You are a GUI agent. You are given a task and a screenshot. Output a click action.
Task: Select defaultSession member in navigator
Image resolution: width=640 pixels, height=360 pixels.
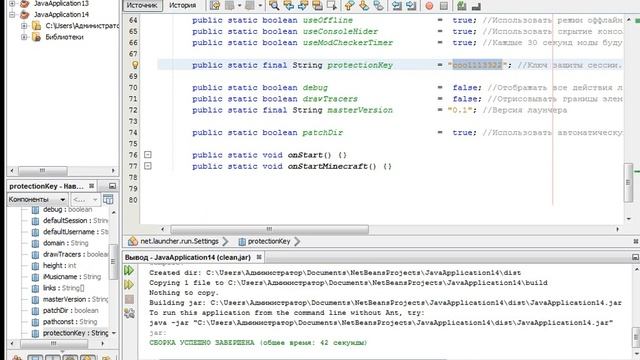[x=76, y=220]
